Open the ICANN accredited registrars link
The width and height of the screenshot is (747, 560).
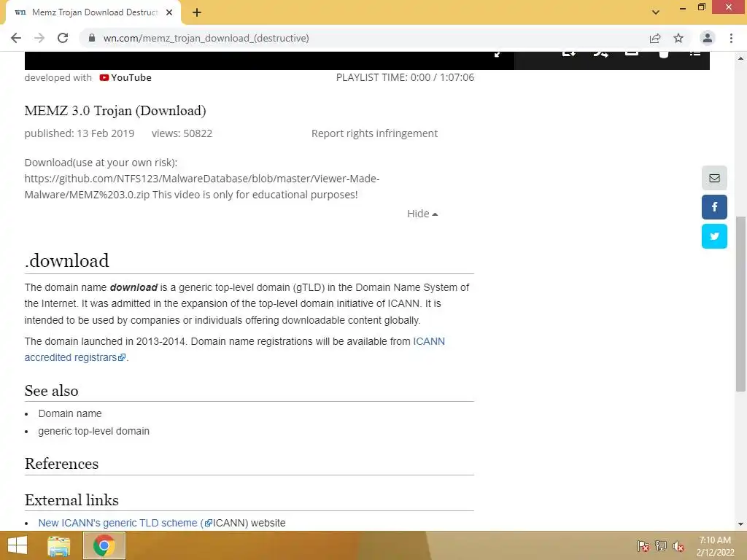tap(234, 349)
